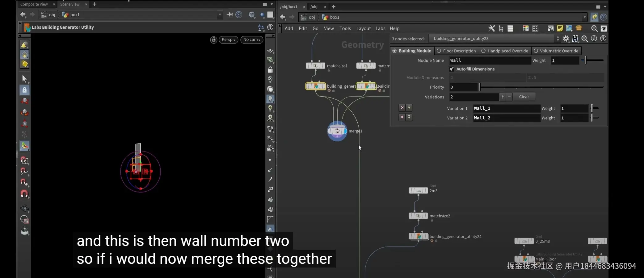Open the Layout menu in network editor

point(364,28)
